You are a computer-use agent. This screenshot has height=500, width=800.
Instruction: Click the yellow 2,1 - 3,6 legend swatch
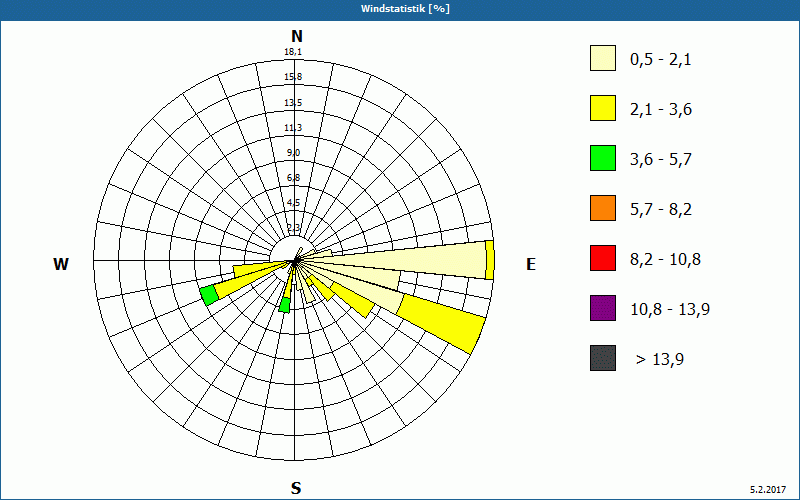(x=603, y=108)
